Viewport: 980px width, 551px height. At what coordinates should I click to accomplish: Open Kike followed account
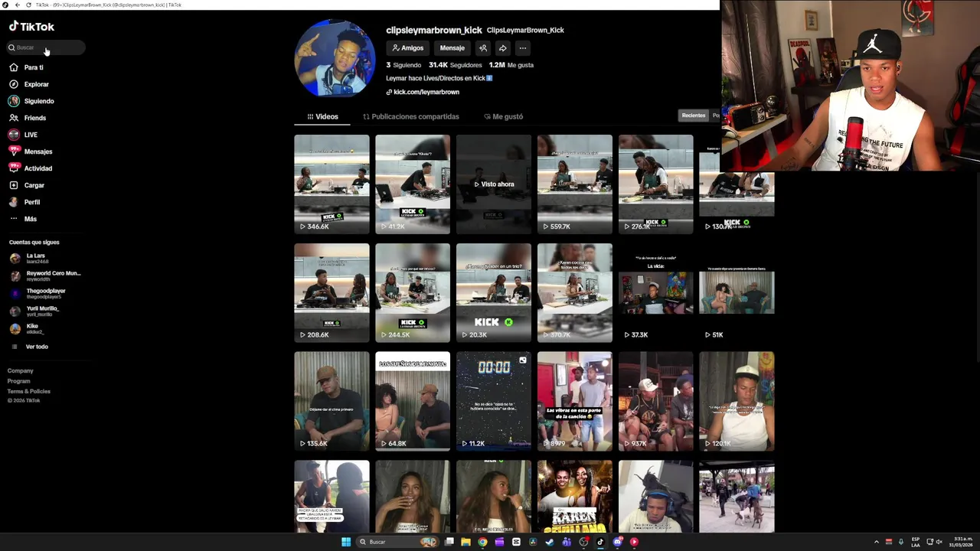point(28,328)
